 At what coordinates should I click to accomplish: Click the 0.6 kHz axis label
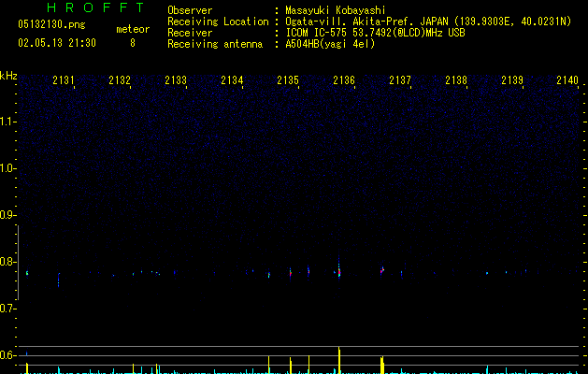point(8,355)
